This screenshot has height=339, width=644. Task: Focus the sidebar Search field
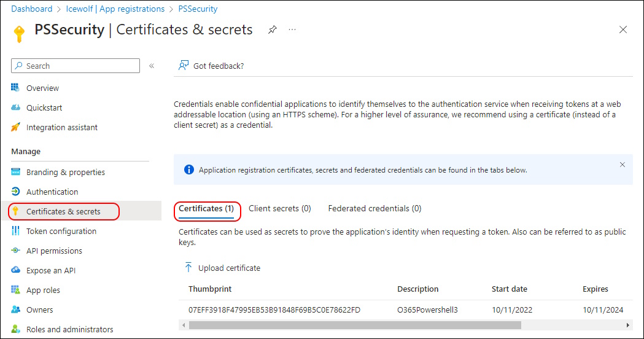[76, 66]
